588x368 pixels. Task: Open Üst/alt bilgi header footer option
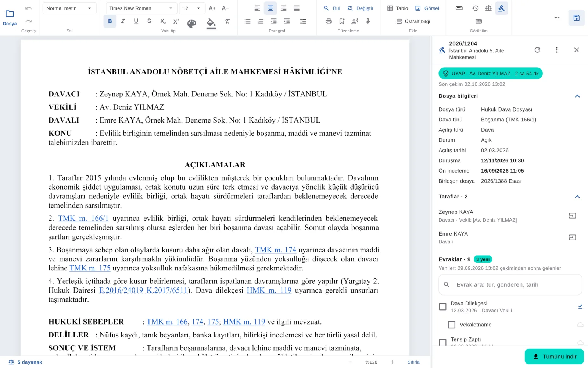click(x=413, y=21)
